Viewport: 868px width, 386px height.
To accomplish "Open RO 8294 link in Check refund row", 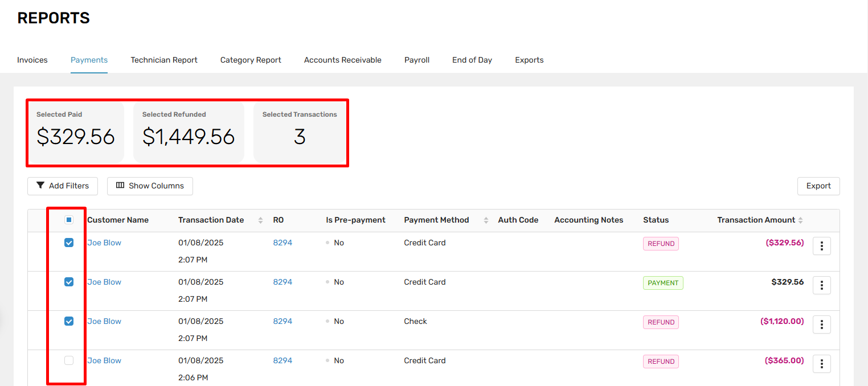I will coord(282,321).
